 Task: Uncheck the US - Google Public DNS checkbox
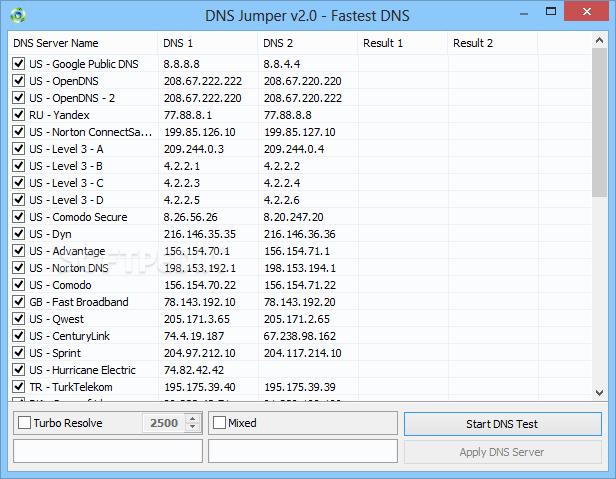point(18,64)
